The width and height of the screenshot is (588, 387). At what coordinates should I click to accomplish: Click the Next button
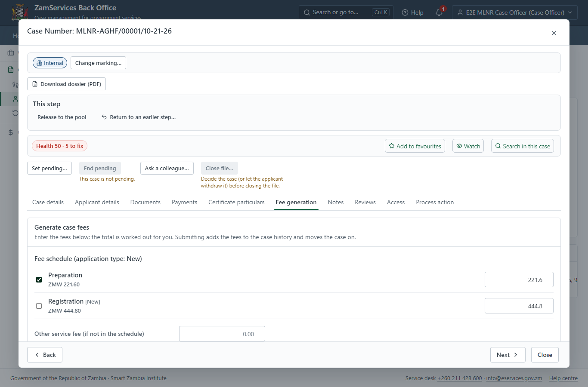pos(508,355)
